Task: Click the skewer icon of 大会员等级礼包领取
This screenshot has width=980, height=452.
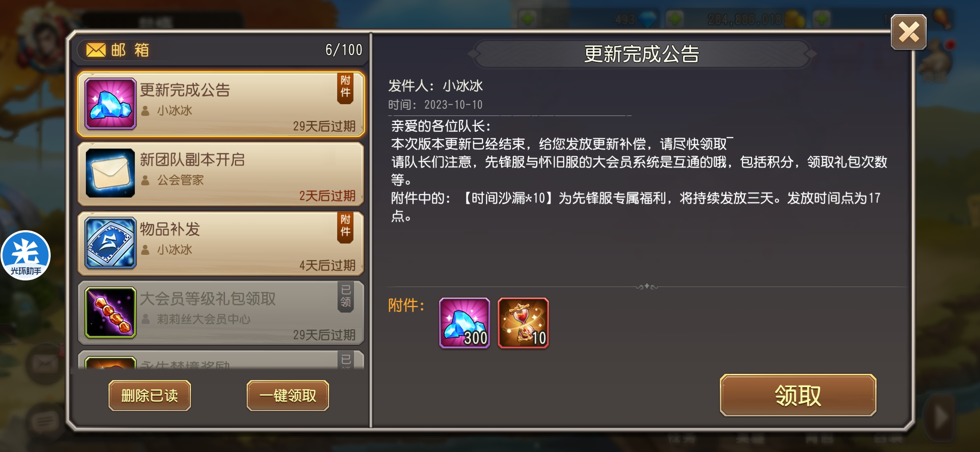Action: [111, 312]
